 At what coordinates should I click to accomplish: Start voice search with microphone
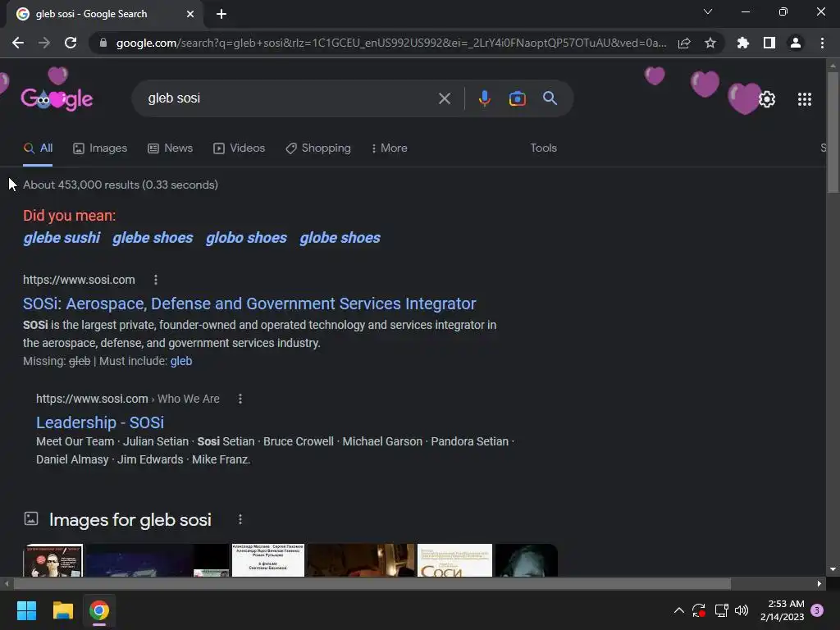484,98
